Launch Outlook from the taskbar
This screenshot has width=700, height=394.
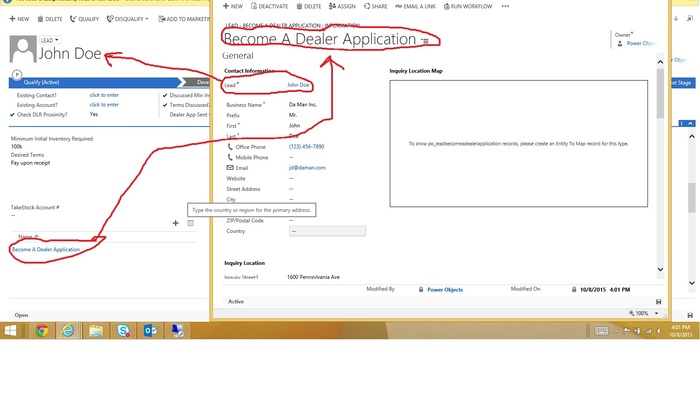click(150, 331)
